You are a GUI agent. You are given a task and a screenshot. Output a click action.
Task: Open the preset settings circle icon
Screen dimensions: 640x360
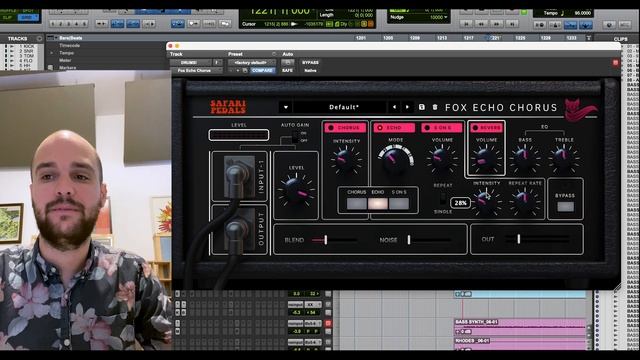coord(273,54)
